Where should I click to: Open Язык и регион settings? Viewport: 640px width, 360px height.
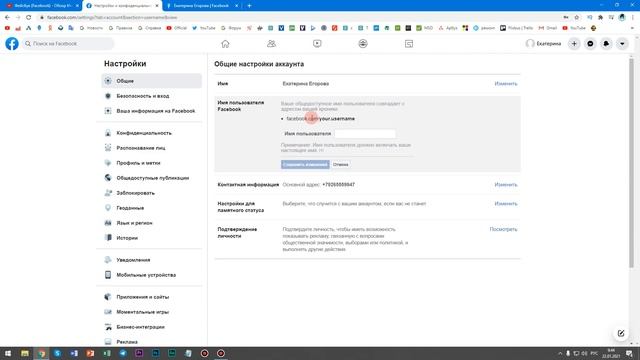coord(151,223)
